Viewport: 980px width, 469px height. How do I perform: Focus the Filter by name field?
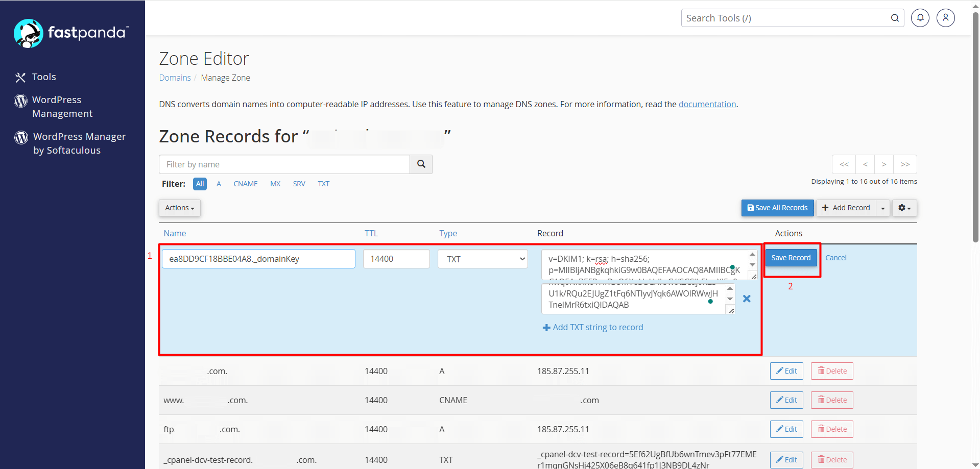[x=284, y=164]
